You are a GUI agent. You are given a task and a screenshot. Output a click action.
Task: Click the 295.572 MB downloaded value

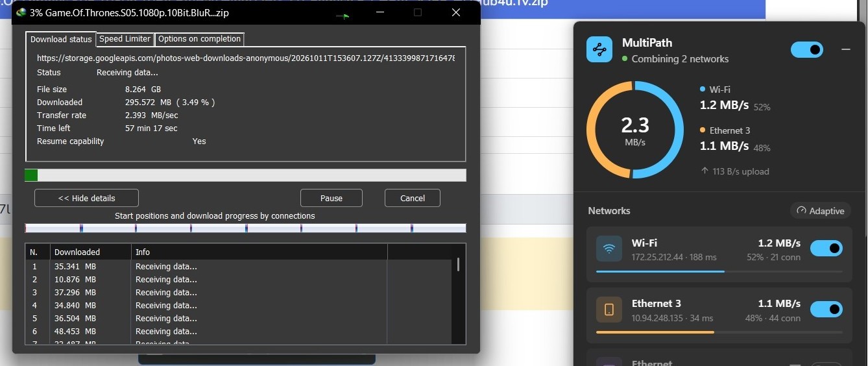[x=170, y=103]
